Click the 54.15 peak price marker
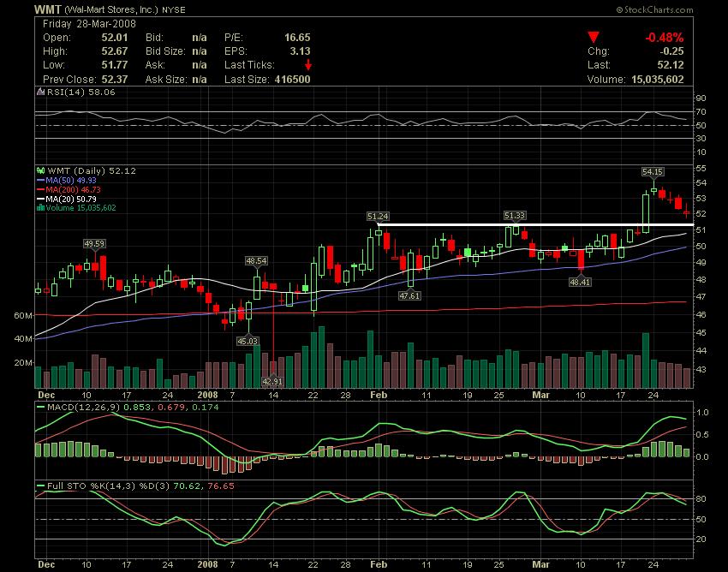Image resolution: width=728 pixels, height=572 pixels. pos(653,172)
